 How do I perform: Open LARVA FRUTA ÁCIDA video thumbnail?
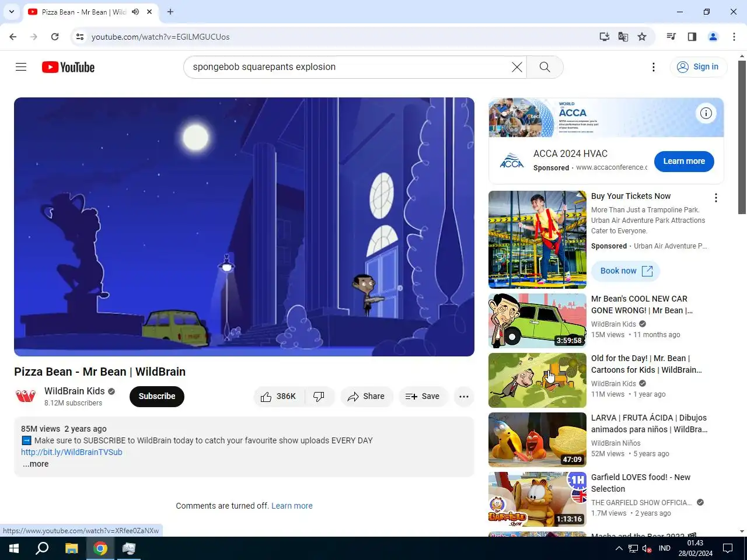coord(537,440)
